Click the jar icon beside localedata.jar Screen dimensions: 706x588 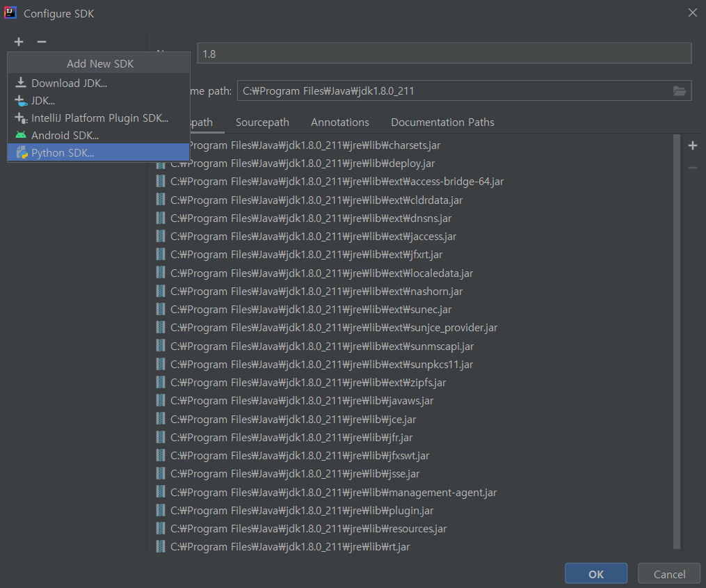coord(160,273)
